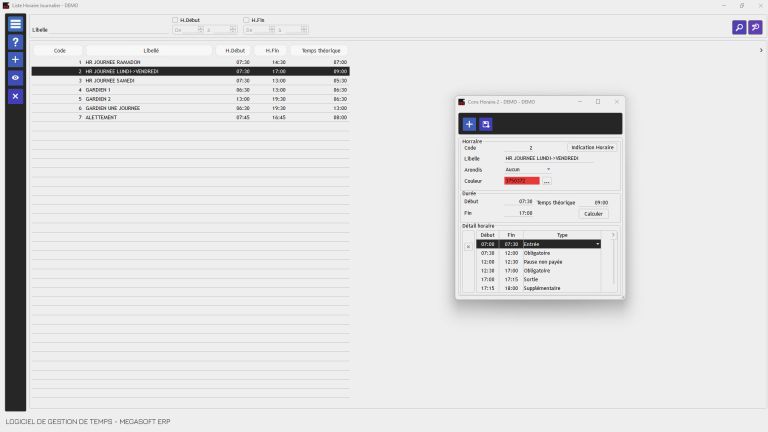Select the HR JOURNEE LUNDI->VENDREDI row

(191, 72)
